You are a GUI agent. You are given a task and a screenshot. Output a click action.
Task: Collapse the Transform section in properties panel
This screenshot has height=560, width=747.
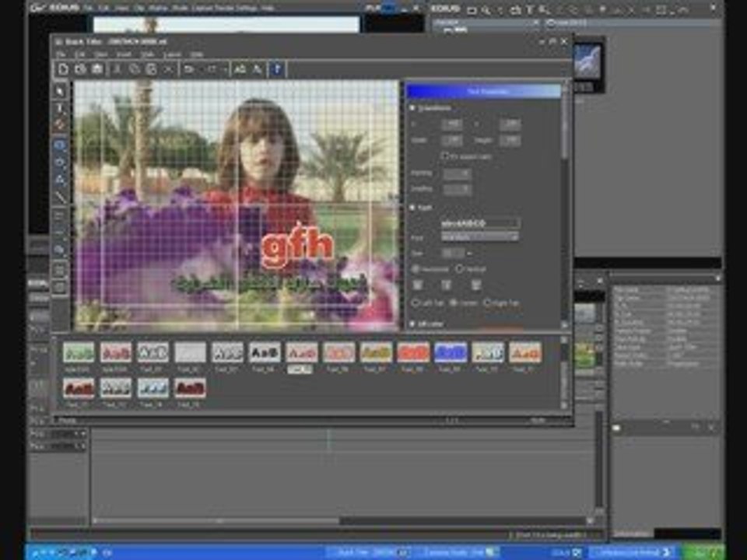click(412, 108)
